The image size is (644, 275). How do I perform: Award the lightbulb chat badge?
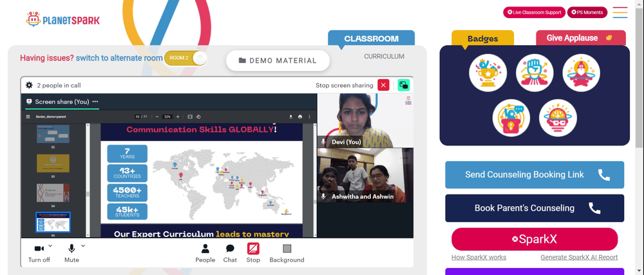click(511, 119)
